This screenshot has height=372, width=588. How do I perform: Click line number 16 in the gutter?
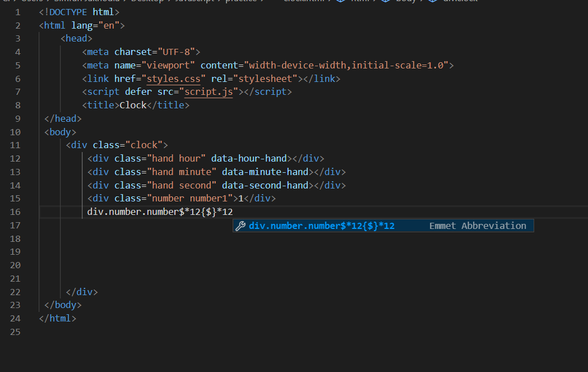[15, 212]
